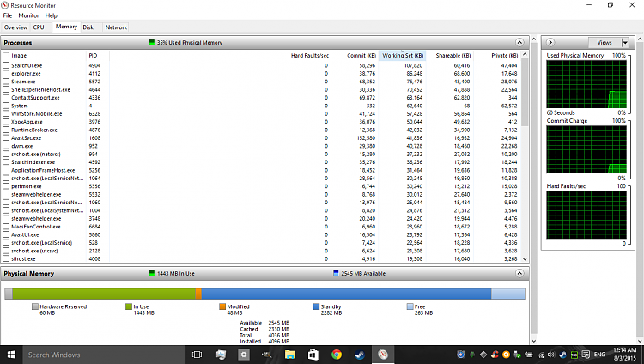Click the ENG language indicator

pos(599,355)
